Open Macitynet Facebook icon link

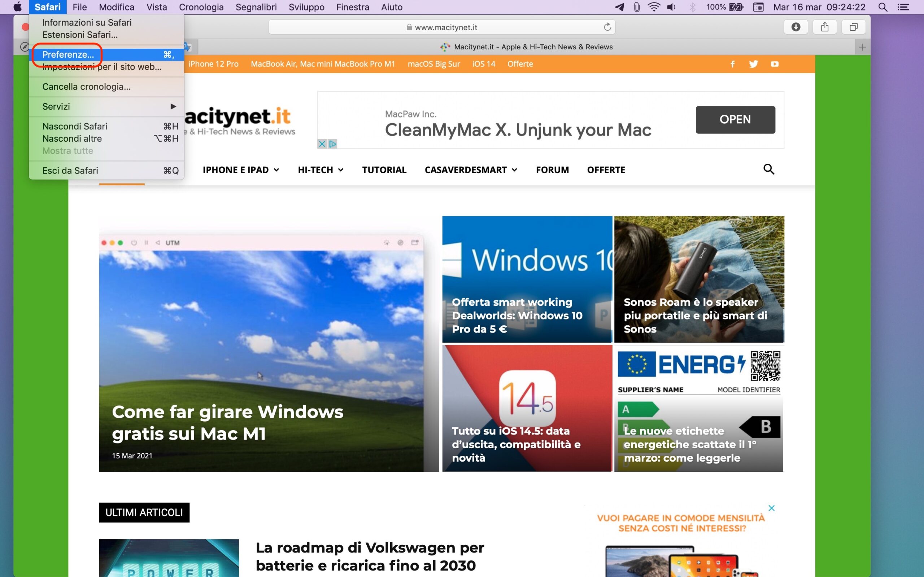pyautogui.click(x=732, y=64)
